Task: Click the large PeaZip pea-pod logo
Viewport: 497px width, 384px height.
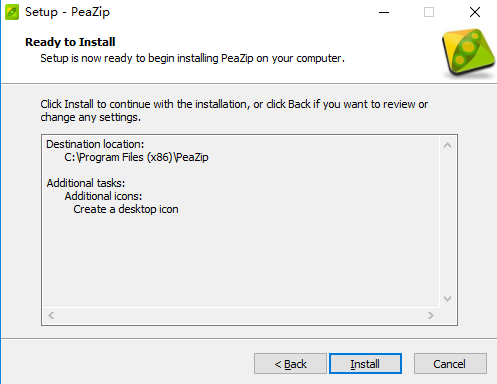Action: pyautogui.click(x=469, y=53)
